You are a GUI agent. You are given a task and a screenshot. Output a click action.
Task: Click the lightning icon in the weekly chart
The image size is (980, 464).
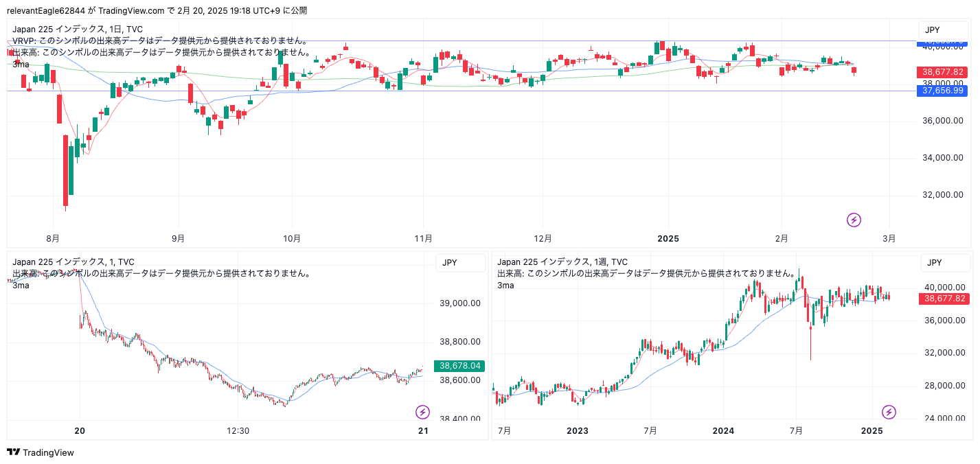(x=889, y=412)
